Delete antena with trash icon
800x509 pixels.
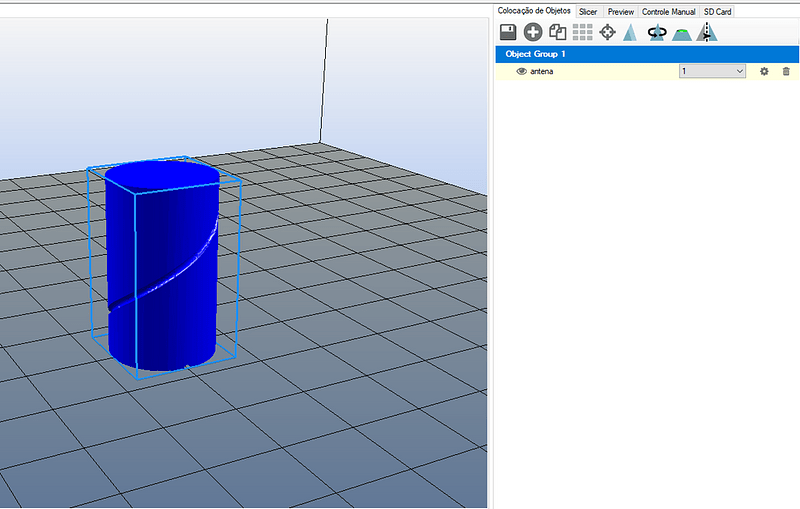click(x=786, y=71)
